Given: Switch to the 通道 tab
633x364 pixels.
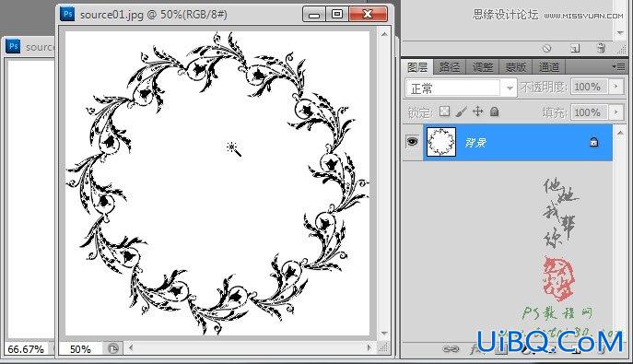Looking at the screenshot, I should coord(548,67).
